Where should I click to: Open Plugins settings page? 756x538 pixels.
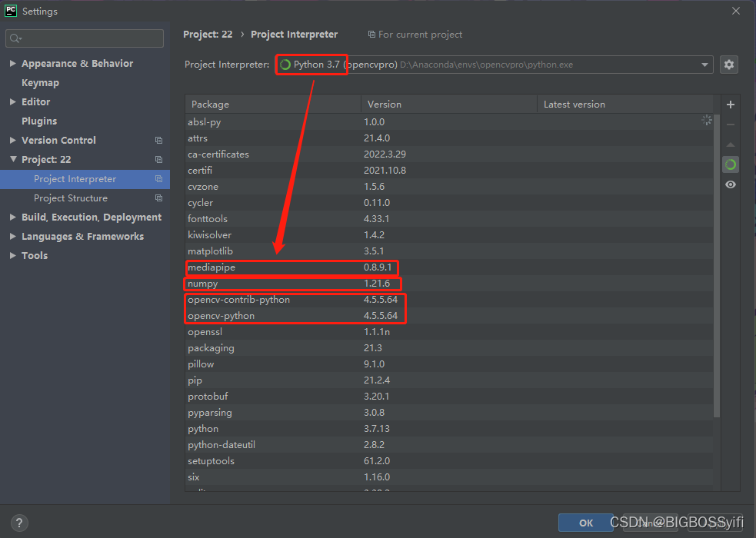pyautogui.click(x=39, y=121)
